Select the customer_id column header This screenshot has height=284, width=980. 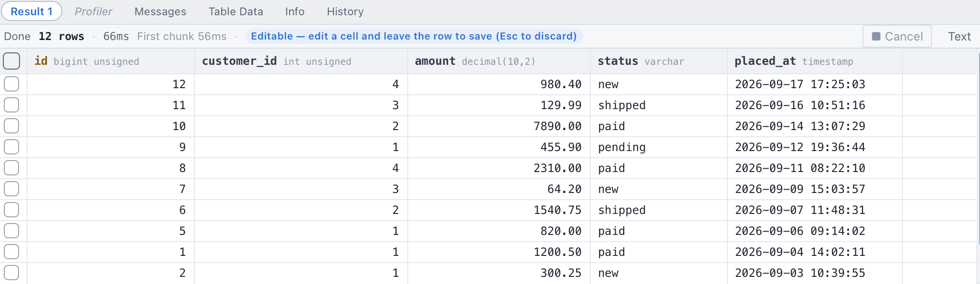(x=301, y=61)
